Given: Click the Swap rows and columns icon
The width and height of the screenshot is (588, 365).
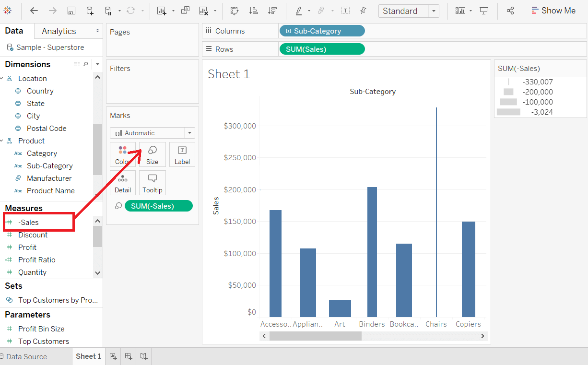Looking at the screenshot, I should point(235,11).
